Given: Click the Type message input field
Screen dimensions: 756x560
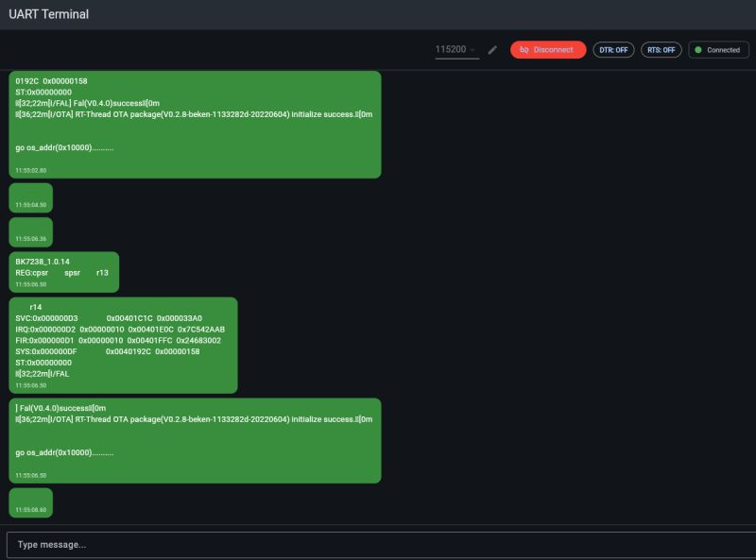Looking at the screenshot, I should tap(378, 544).
